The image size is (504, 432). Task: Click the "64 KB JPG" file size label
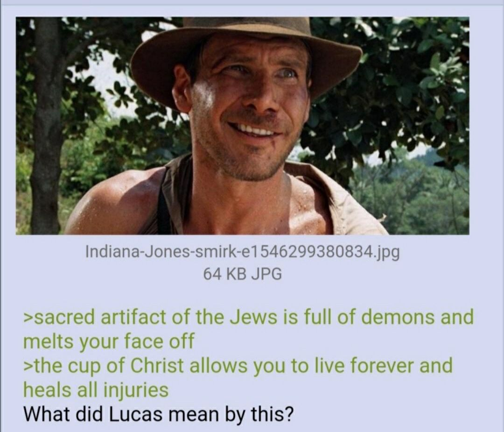242,274
